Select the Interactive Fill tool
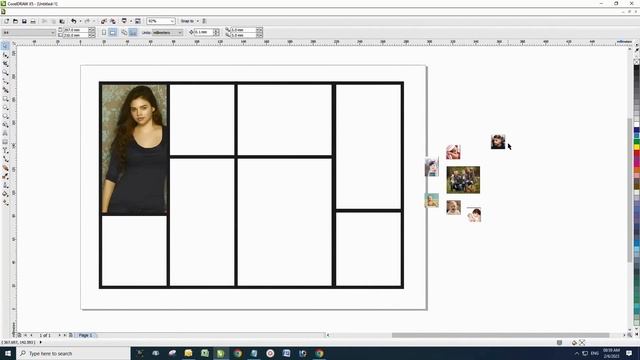The width and height of the screenshot is (640, 360). click(5, 202)
